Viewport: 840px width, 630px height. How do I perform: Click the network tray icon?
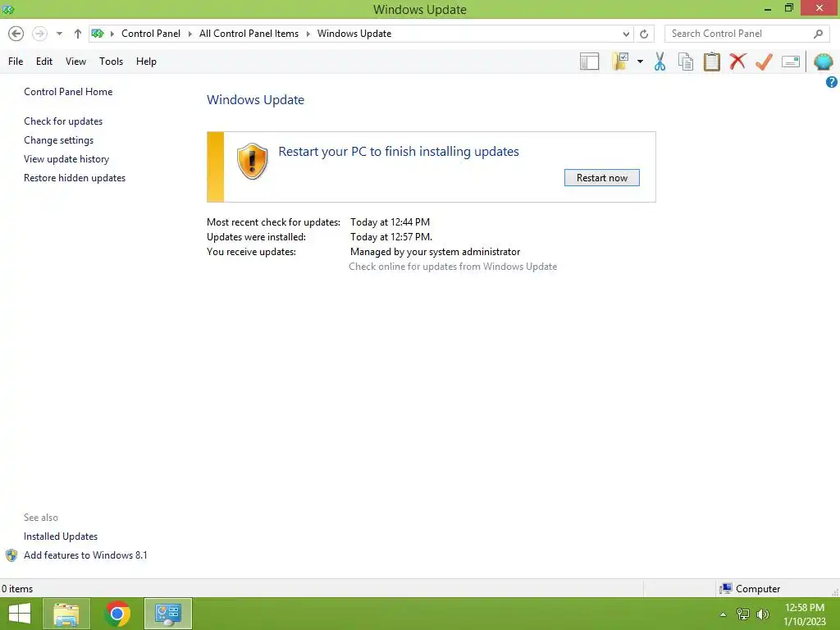743,614
